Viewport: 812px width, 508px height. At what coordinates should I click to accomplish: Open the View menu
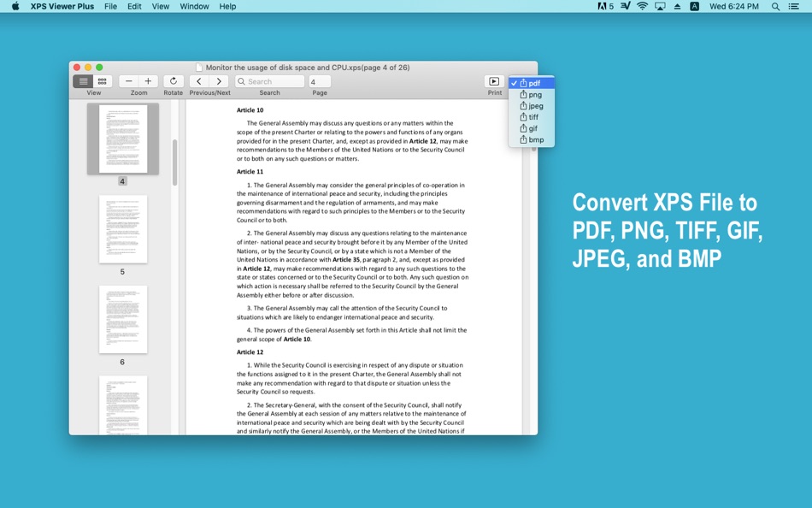[x=161, y=6]
